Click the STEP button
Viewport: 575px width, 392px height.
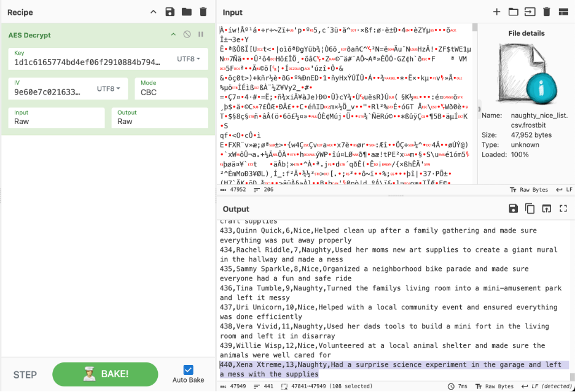(25, 374)
